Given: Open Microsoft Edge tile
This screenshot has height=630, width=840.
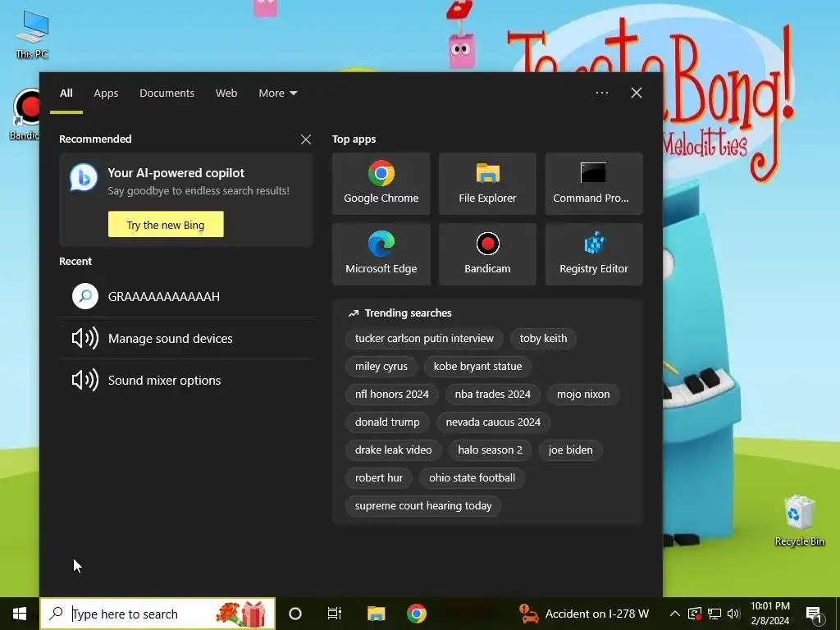Looking at the screenshot, I should [381, 254].
